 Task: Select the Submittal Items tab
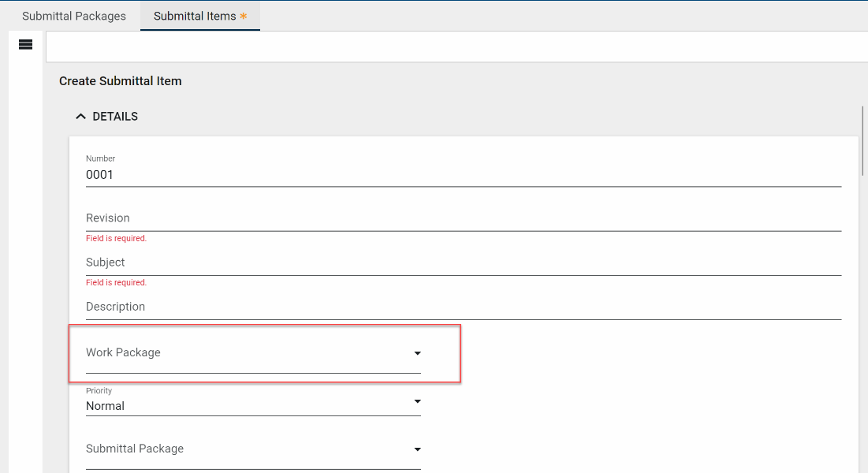pyautogui.click(x=195, y=16)
